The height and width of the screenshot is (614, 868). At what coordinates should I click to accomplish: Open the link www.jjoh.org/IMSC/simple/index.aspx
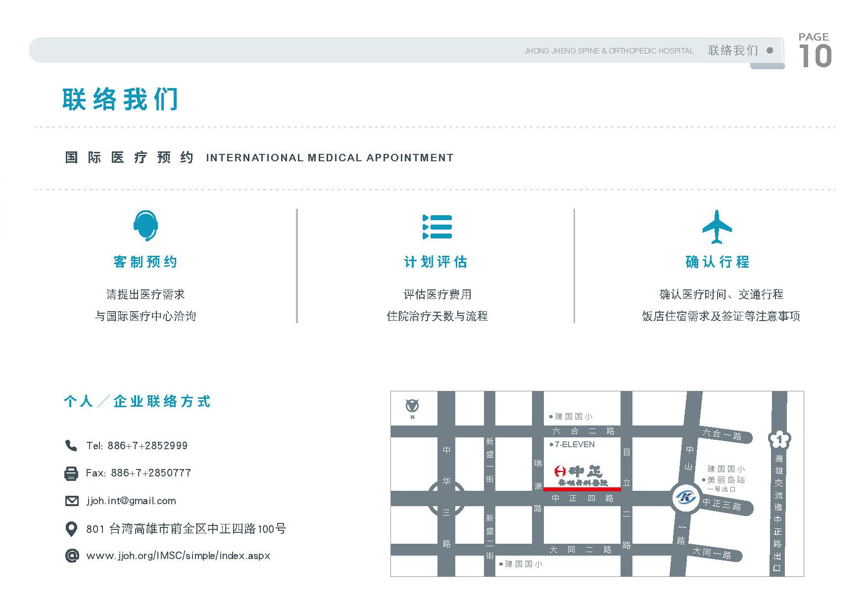point(178,556)
